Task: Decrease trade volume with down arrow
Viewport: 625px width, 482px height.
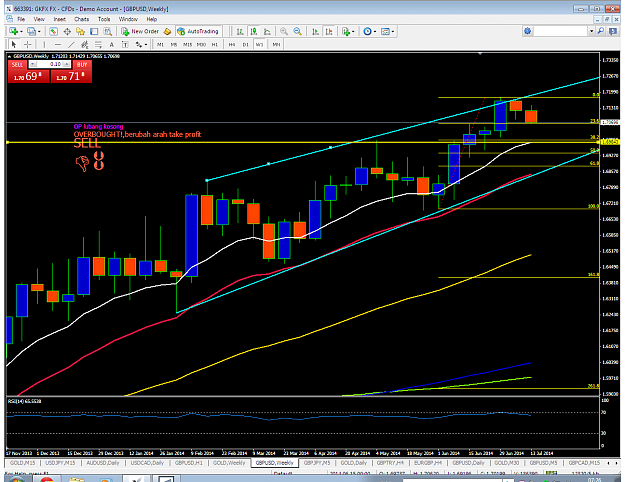Action: [x=33, y=64]
